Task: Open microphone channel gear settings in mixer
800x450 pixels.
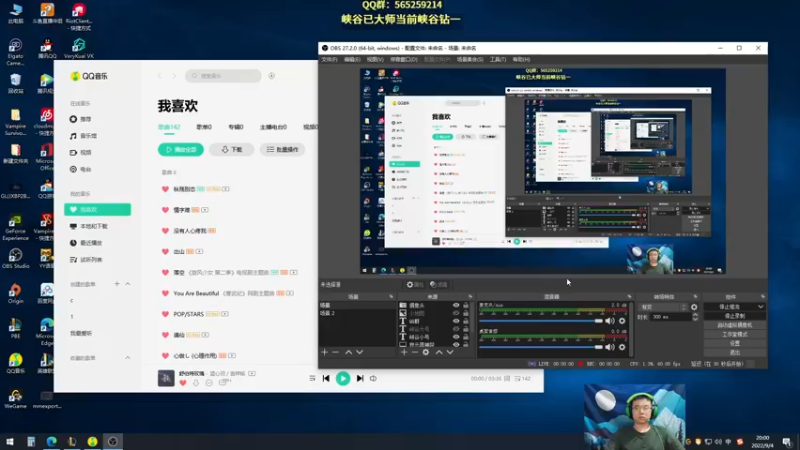Action: (622, 321)
